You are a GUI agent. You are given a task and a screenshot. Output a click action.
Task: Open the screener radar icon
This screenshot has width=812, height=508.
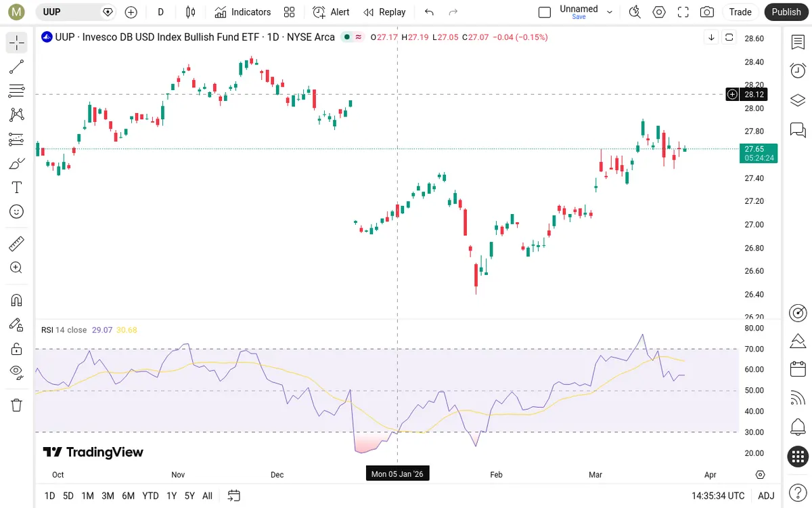pyautogui.click(x=798, y=313)
